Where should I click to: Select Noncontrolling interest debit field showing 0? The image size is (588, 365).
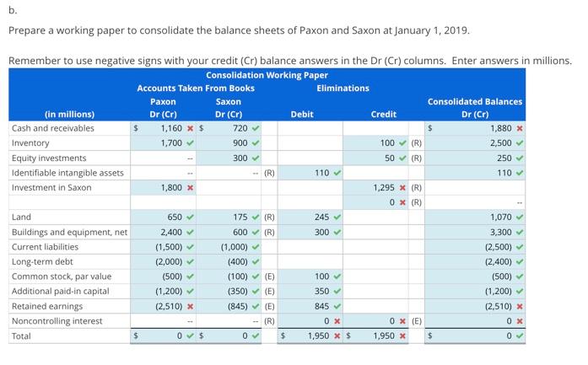[x=310, y=321]
